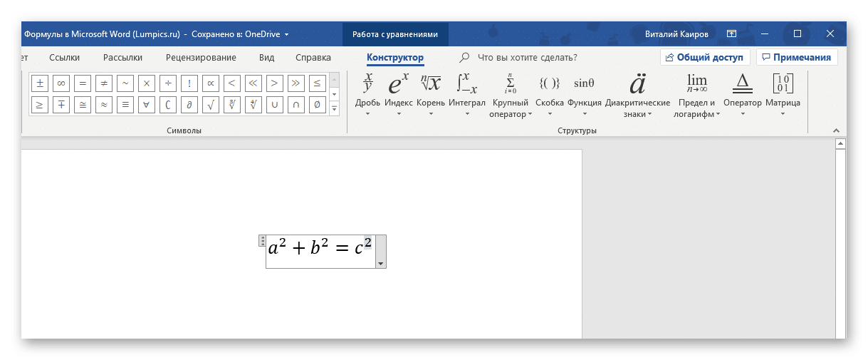Insert the empty set ∅ symbol
Viewport: 868px width, 360px height.
pyautogui.click(x=318, y=105)
